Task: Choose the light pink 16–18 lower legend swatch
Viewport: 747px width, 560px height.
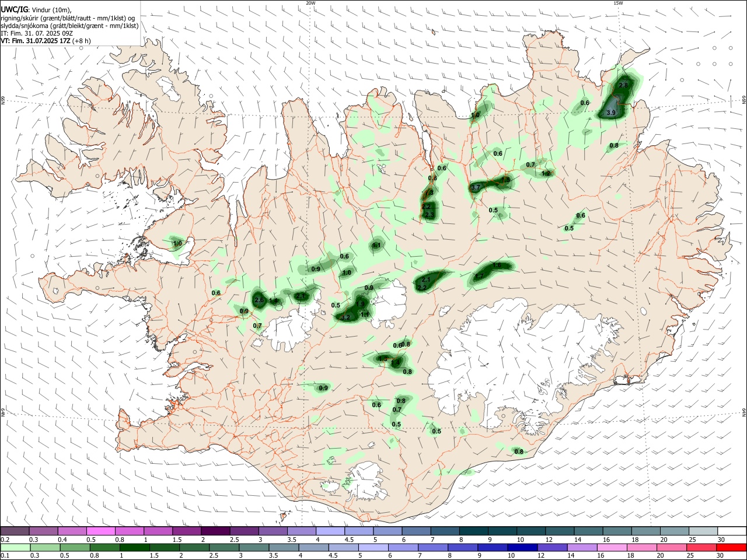Action: pyautogui.click(x=612, y=547)
